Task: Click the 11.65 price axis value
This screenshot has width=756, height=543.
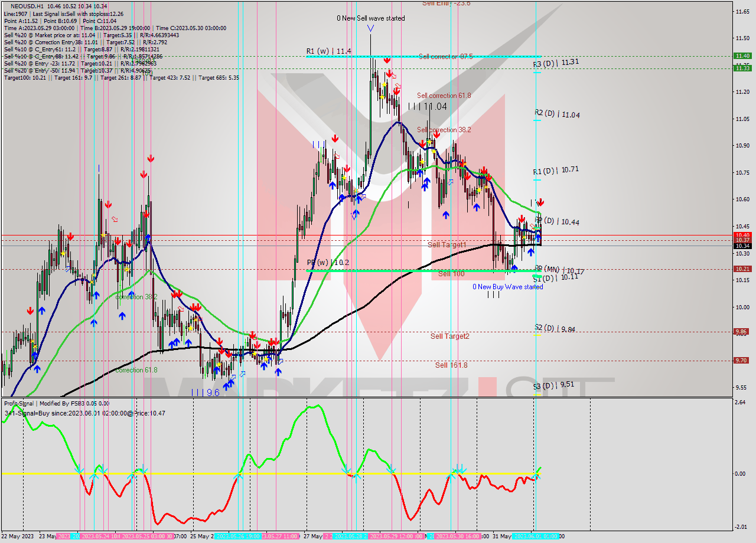Action: click(742, 11)
